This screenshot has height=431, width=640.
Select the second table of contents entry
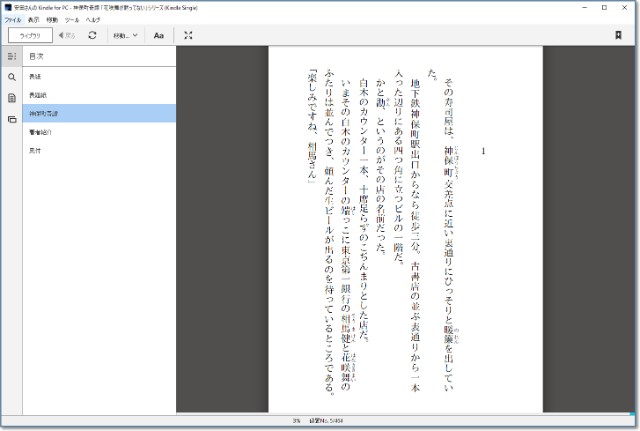38,94
